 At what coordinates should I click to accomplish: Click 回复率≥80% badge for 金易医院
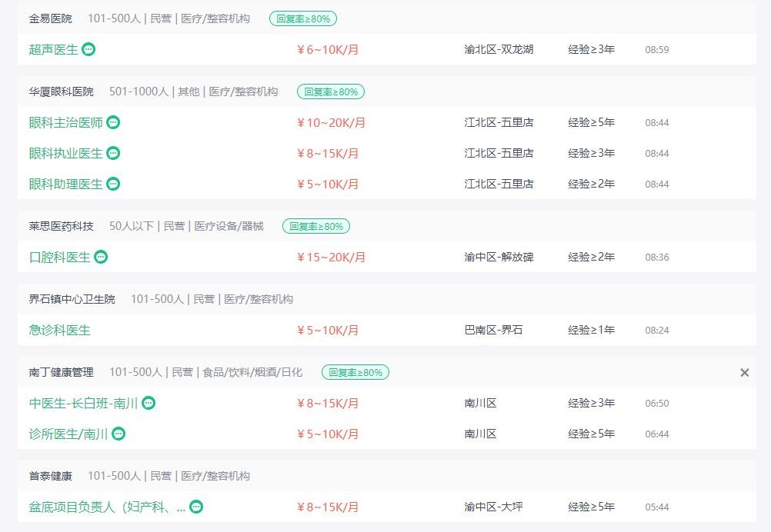tap(303, 18)
